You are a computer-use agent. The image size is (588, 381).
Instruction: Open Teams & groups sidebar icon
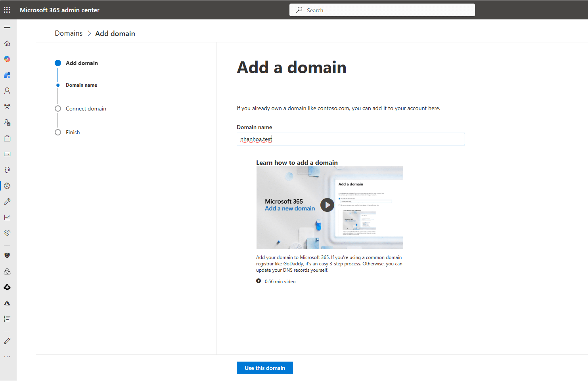pos(7,107)
